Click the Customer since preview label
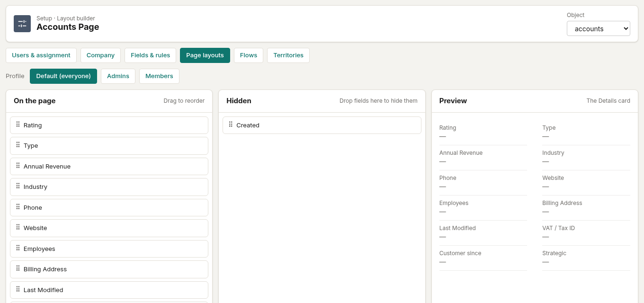 [x=460, y=253]
